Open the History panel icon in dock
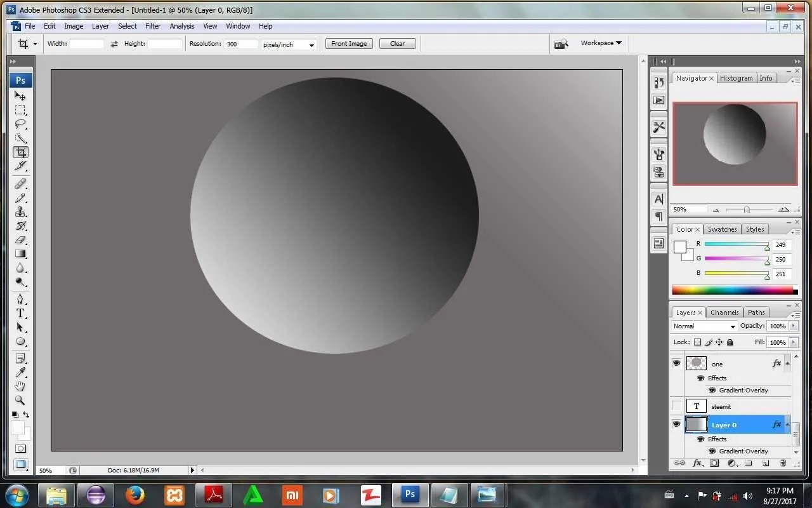 click(x=658, y=83)
